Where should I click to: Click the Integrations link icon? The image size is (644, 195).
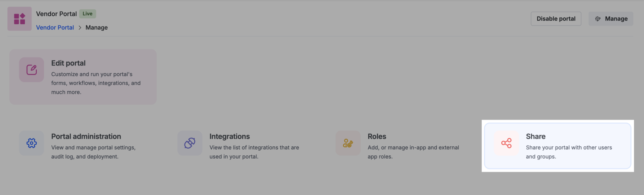(x=190, y=143)
